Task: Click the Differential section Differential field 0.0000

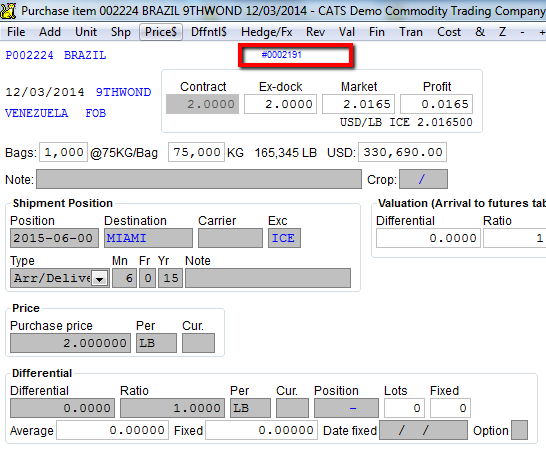Action: (62, 408)
